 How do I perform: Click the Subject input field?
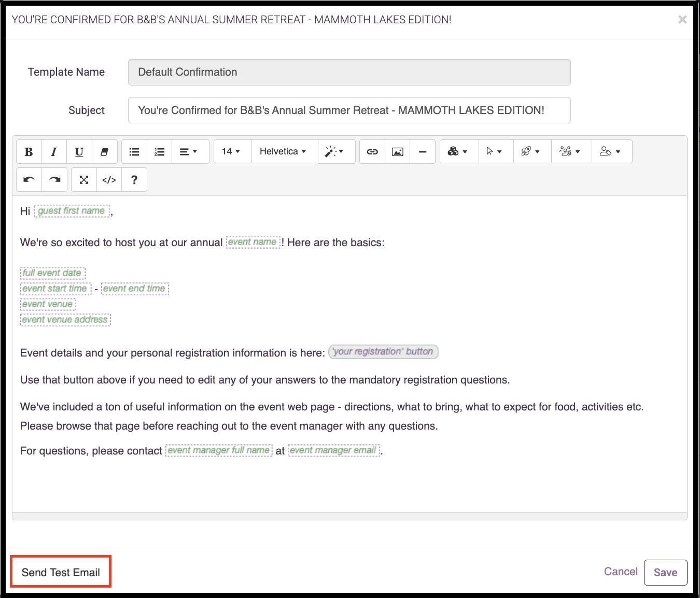click(349, 110)
